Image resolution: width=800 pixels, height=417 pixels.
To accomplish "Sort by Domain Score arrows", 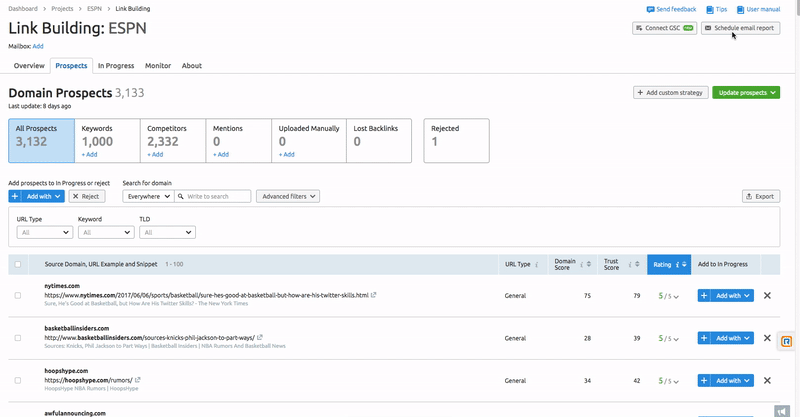I will (589, 264).
